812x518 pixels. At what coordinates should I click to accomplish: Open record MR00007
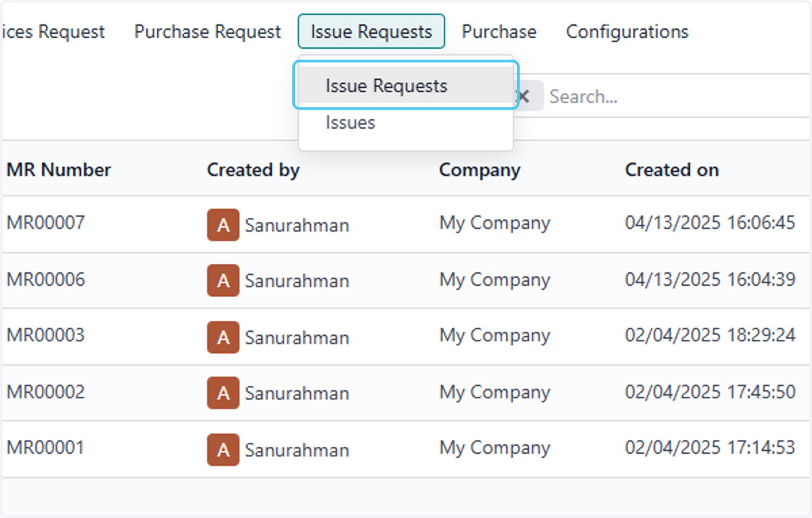click(45, 223)
